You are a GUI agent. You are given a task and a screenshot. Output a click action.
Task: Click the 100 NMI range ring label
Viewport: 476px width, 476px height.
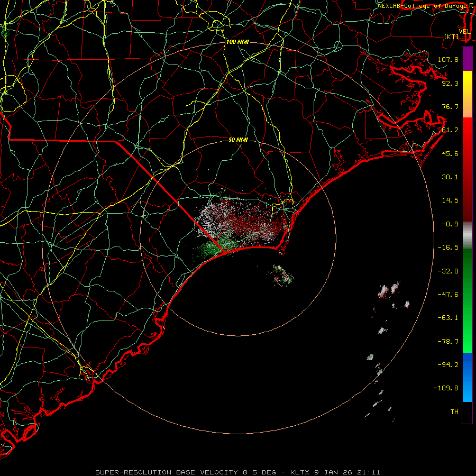coord(237,42)
